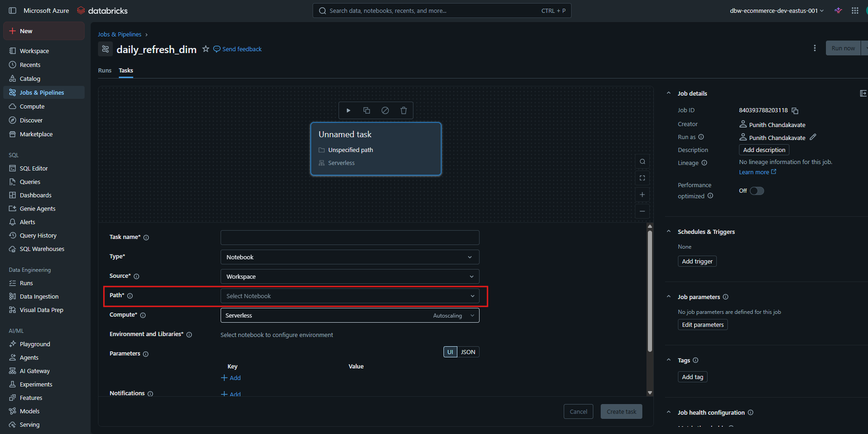This screenshot has height=434, width=868.
Task: Run the task with the play icon
Action: coord(348,111)
